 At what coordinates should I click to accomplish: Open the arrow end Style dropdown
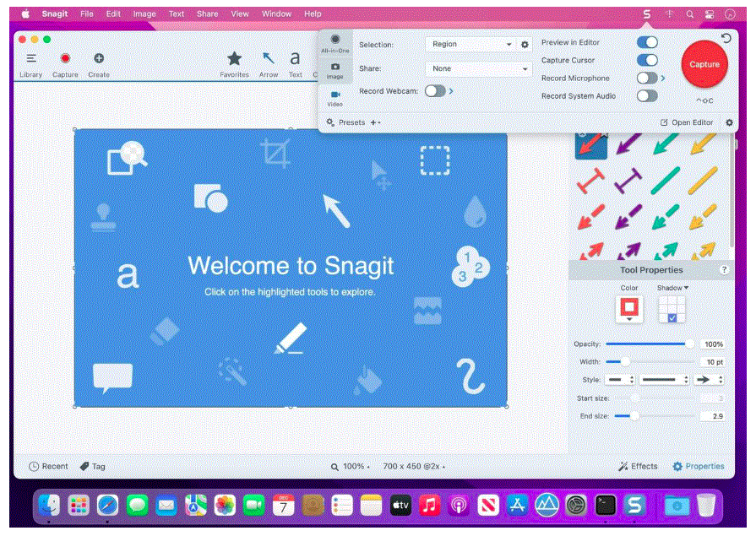tap(709, 380)
